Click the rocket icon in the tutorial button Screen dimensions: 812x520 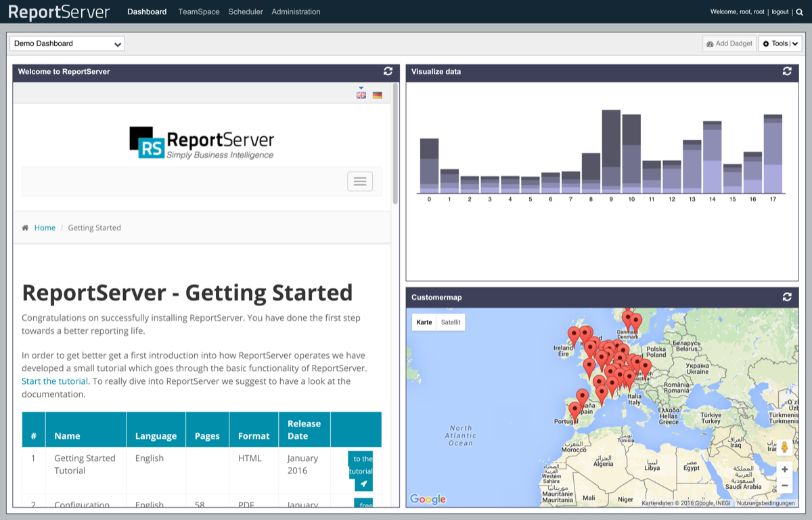[x=364, y=483]
